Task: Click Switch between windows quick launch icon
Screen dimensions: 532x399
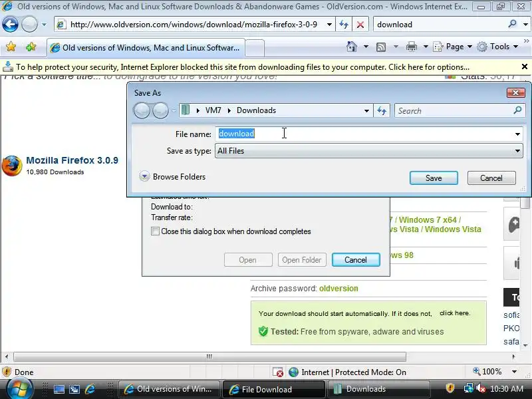Action: coord(74,389)
